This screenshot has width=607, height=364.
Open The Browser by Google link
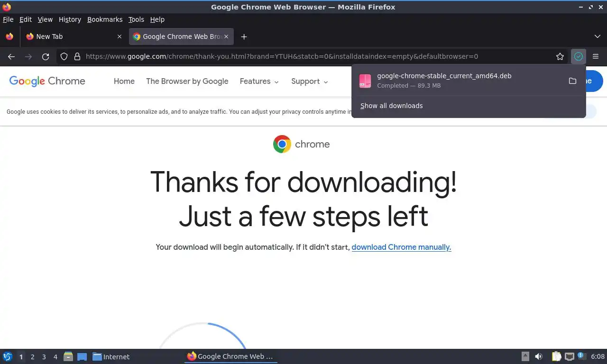[x=187, y=81]
